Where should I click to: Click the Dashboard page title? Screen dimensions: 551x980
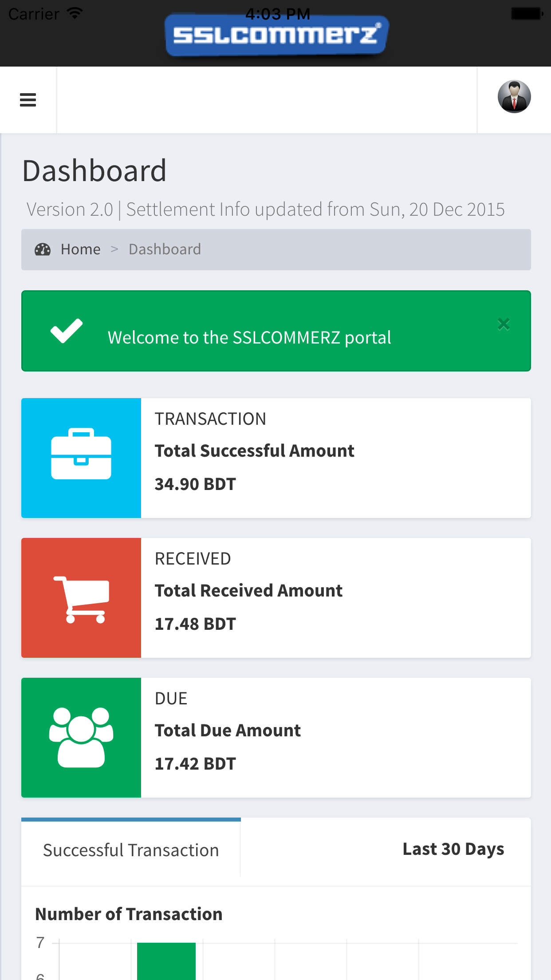coord(94,171)
